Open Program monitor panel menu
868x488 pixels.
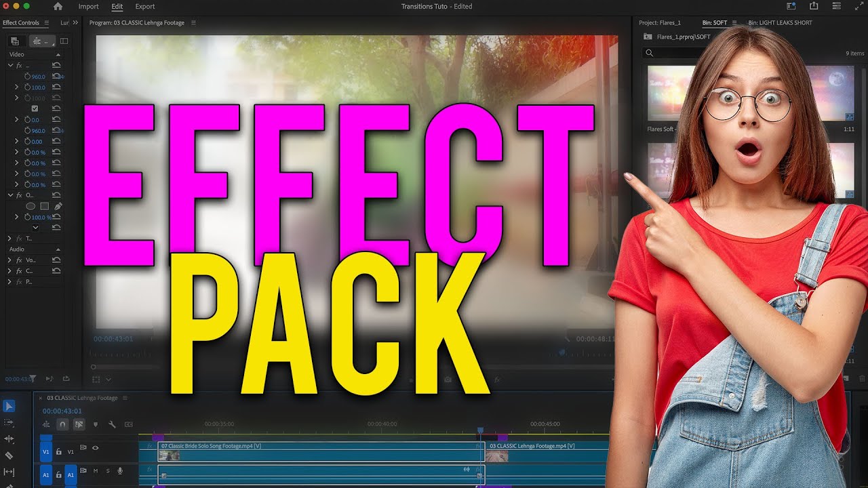(193, 22)
